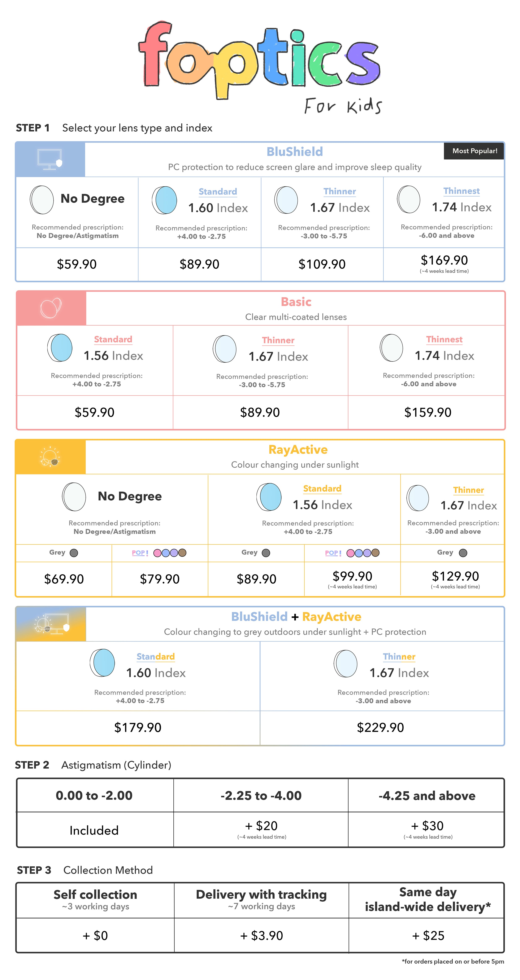Select Grey swatch under RayActive No Degree

(x=74, y=553)
